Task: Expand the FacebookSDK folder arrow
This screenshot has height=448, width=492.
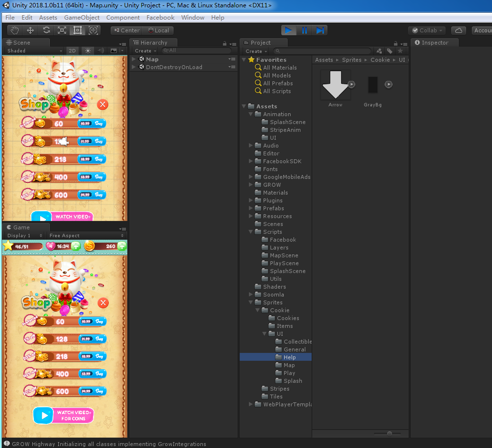Action: (251, 161)
